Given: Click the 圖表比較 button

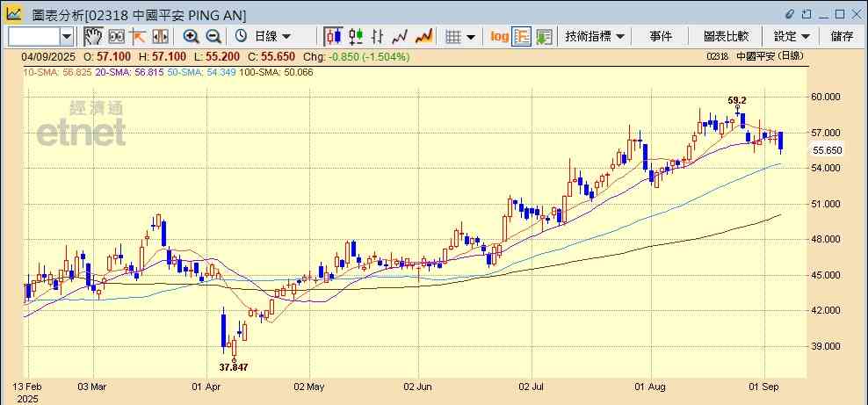Looking at the screenshot, I should point(727,37).
